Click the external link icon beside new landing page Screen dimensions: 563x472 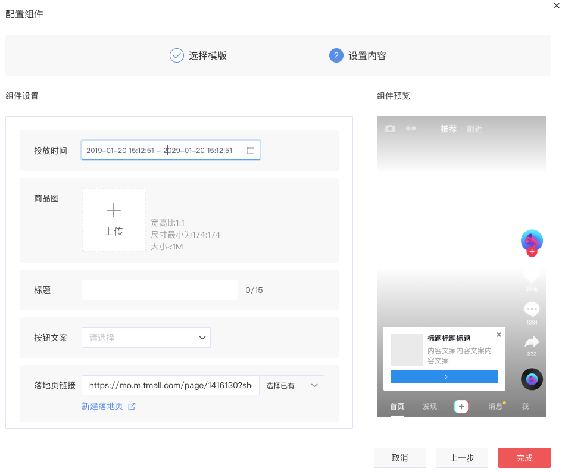tap(132, 406)
